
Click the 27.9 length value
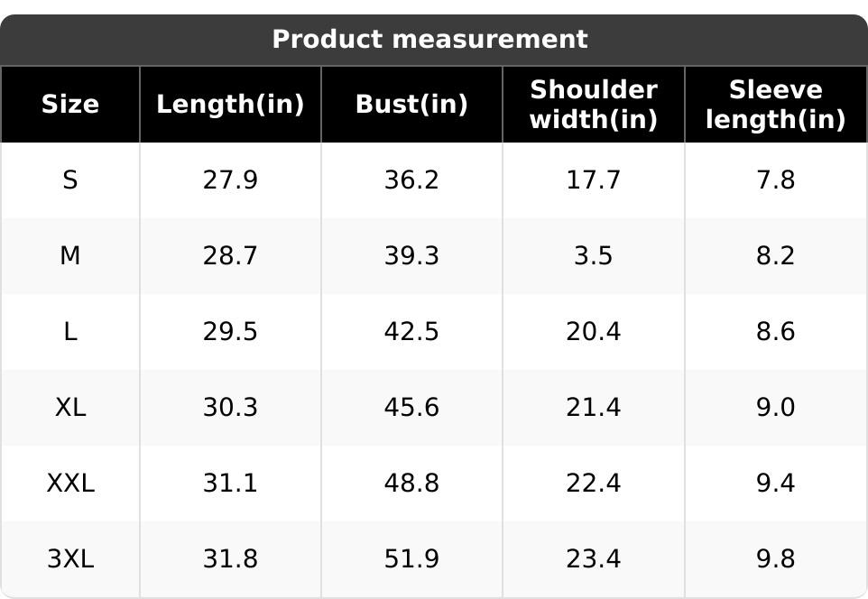pos(230,180)
